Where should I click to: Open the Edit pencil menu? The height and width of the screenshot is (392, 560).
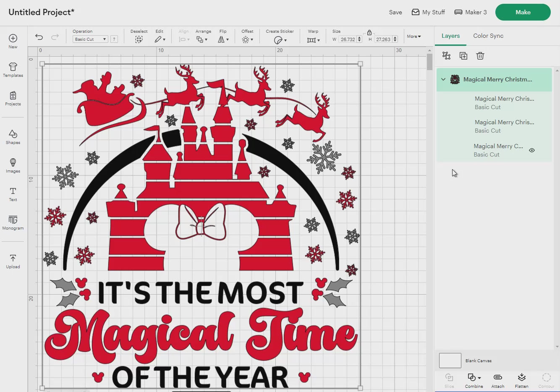coord(160,39)
